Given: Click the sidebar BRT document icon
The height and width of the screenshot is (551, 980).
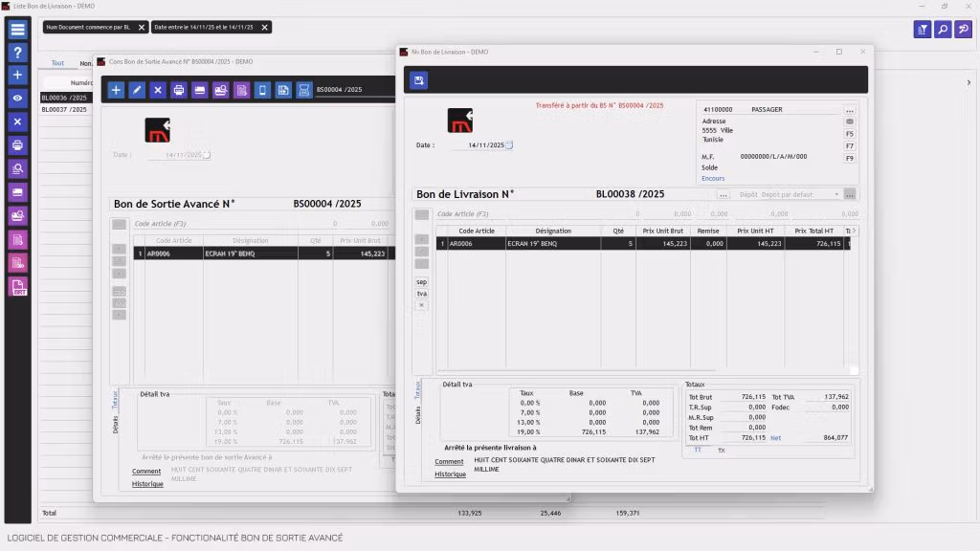Looking at the screenshot, I should pyautogui.click(x=17, y=287).
